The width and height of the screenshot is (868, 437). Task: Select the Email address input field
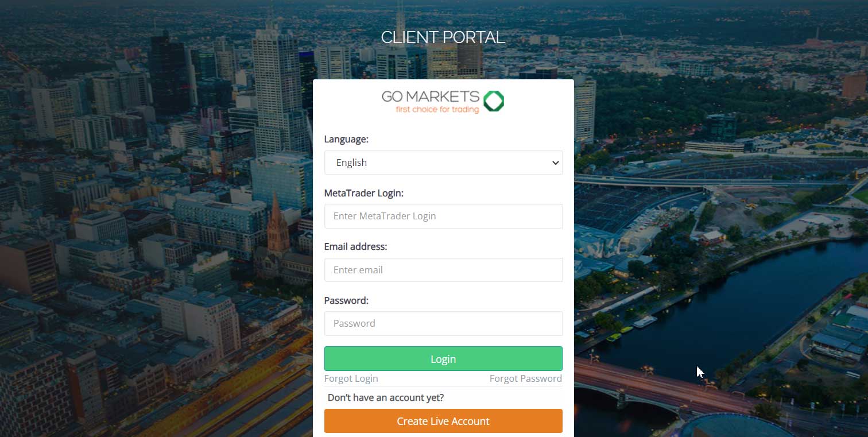coord(443,270)
